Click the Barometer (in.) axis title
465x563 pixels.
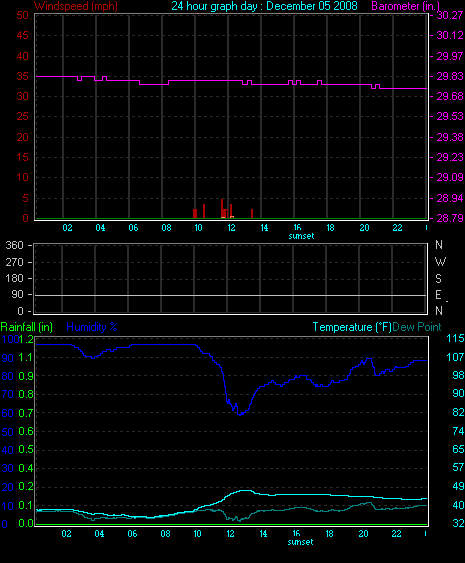pos(405,6)
